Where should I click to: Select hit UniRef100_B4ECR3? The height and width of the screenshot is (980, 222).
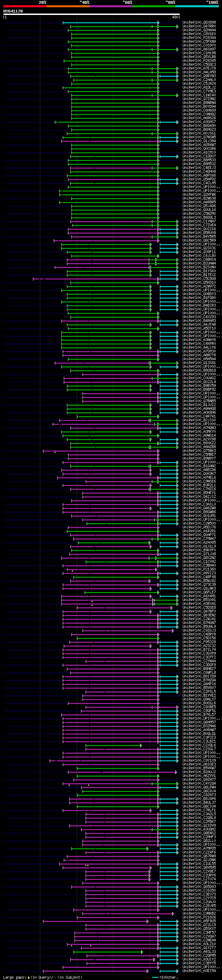point(199,306)
